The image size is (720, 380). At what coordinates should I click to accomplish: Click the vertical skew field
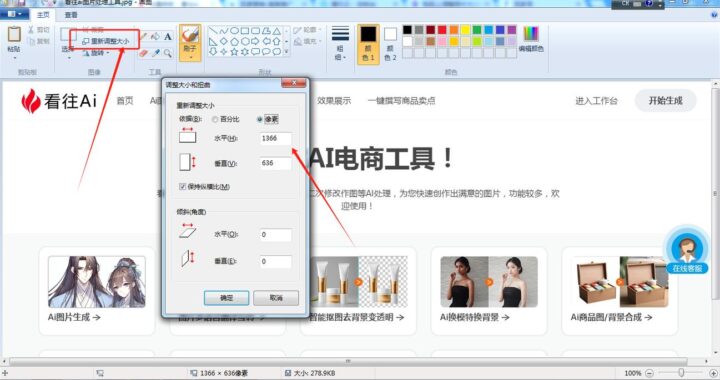pos(276,261)
